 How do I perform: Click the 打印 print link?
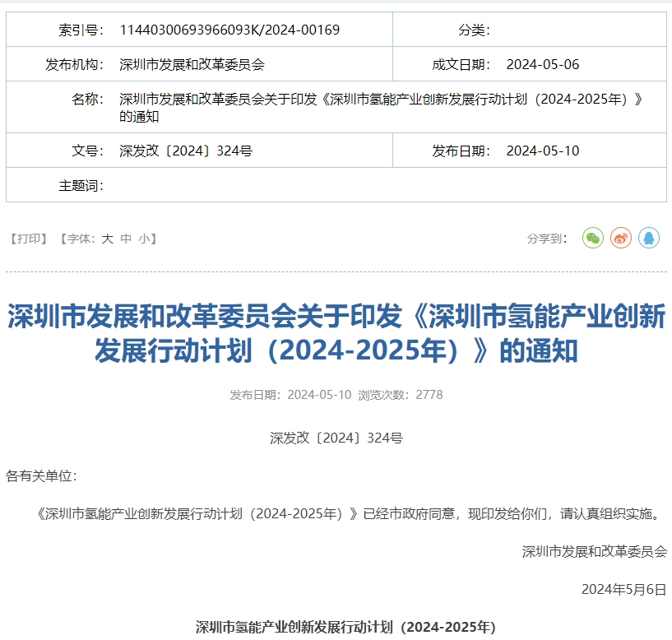pos(29,239)
